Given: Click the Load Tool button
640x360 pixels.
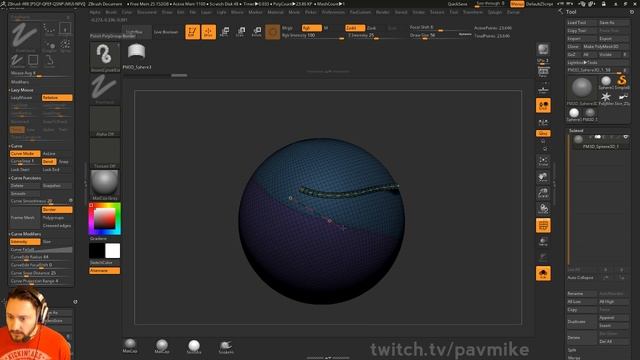Looking at the screenshot, I should pos(582,23).
